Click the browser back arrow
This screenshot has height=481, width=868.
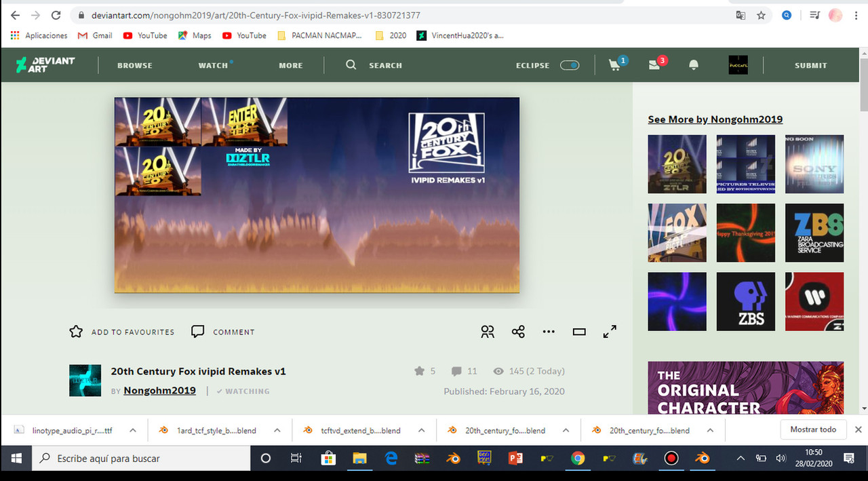pos(16,15)
